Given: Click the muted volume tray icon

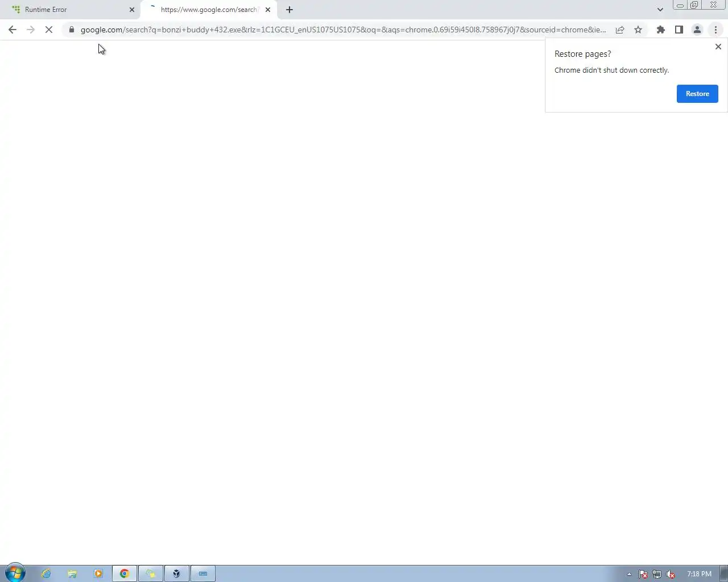Looking at the screenshot, I should tap(671, 574).
